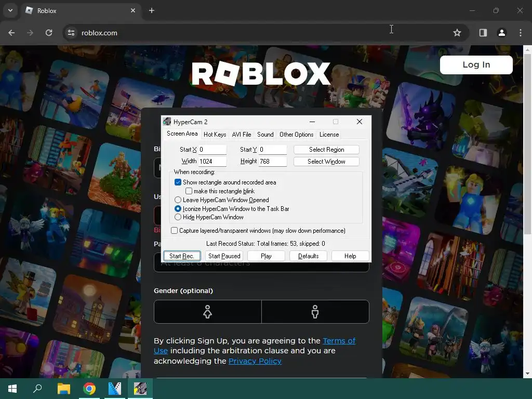Bookmark this page with the star

[457, 33]
